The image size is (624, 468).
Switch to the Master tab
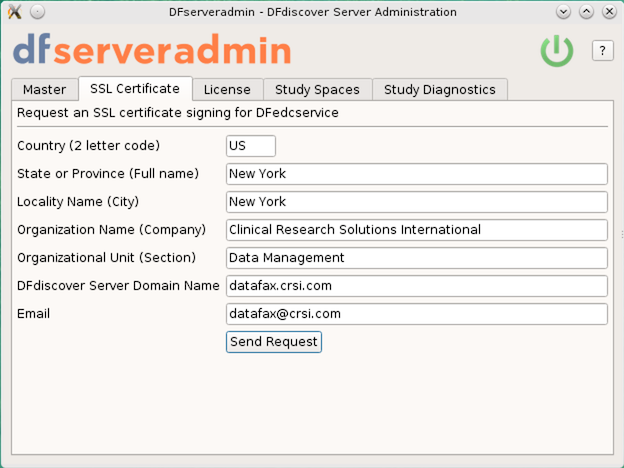pos(44,90)
